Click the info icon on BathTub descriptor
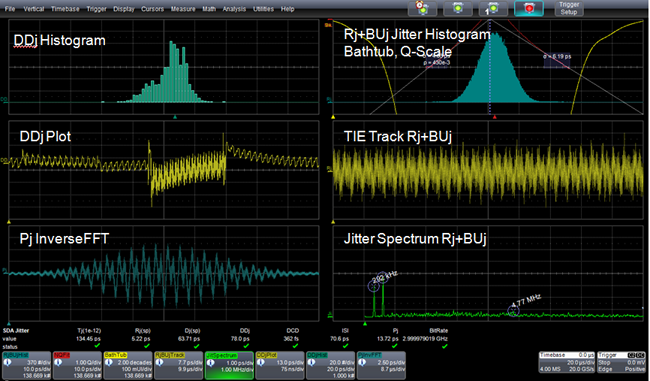 pos(109,362)
